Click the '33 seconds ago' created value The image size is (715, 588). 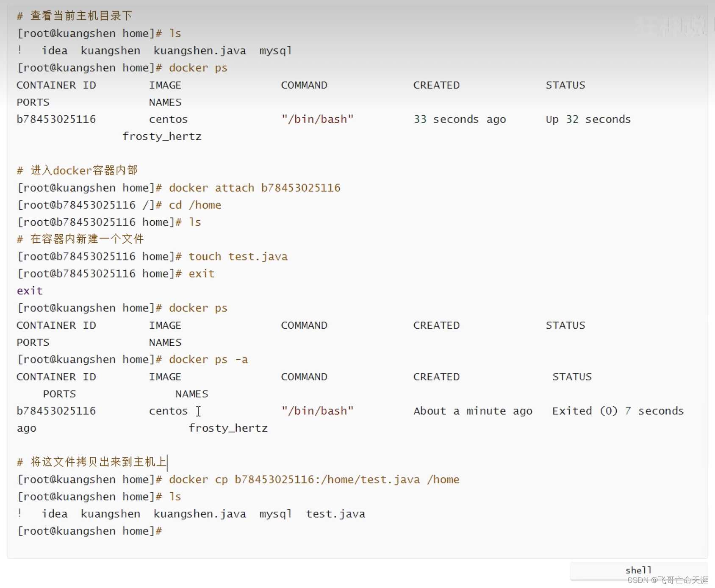coord(460,119)
